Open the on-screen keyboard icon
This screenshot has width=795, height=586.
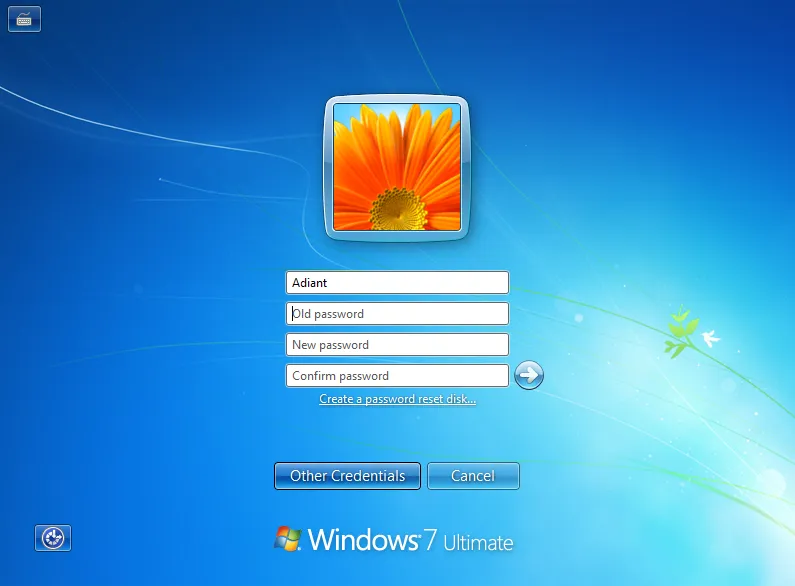(24, 19)
